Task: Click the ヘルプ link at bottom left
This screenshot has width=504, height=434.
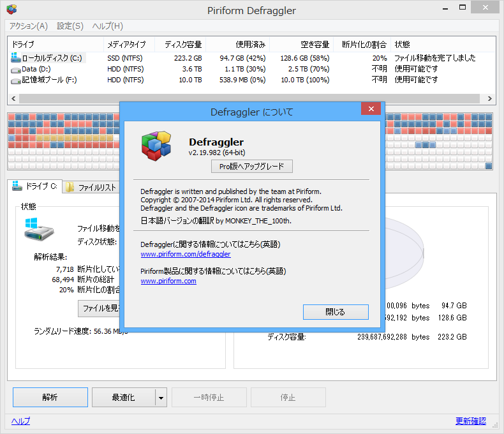Action: coord(20,421)
